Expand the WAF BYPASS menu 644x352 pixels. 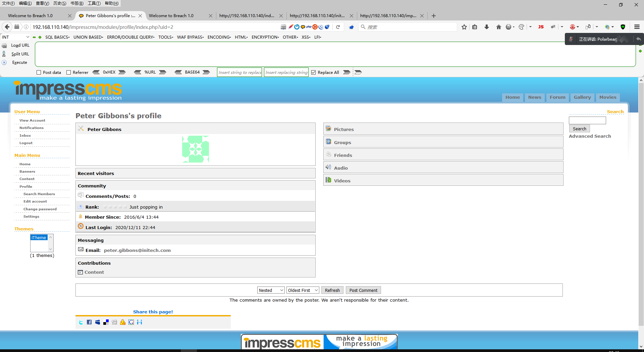coord(190,37)
